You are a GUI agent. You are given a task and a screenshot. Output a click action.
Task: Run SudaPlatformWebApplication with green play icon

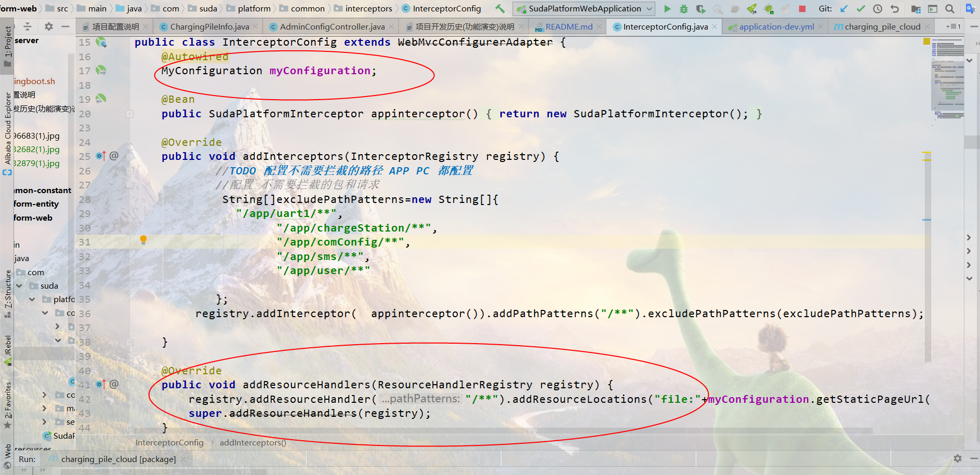pos(667,9)
